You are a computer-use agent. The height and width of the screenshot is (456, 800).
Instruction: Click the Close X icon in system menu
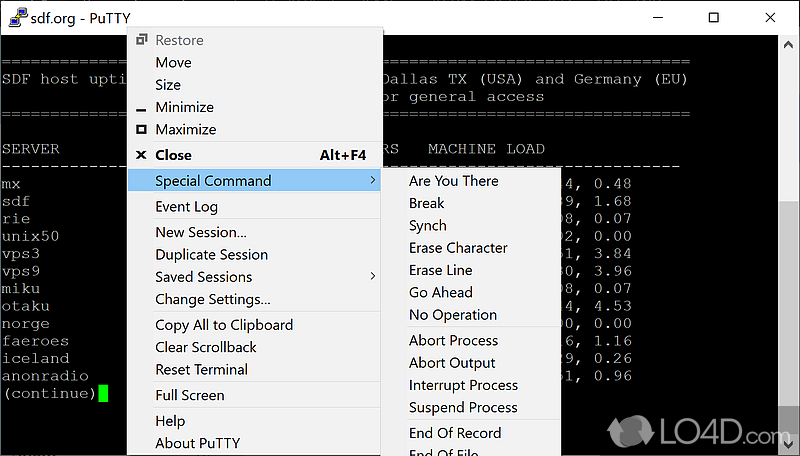coord(141,155)
